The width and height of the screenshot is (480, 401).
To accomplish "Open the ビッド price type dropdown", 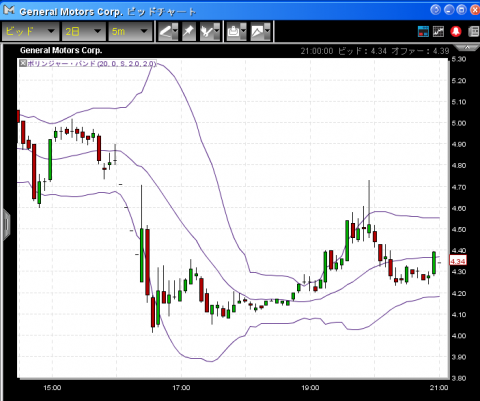I will (x=31, y=32).
